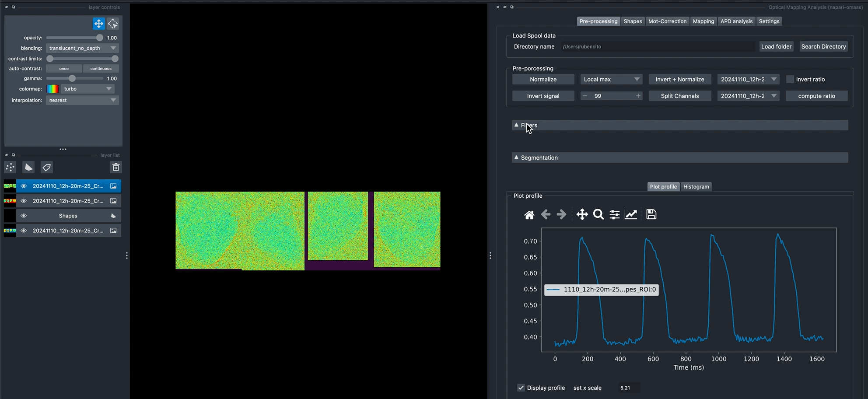Click the set x scale value field
The height and width of the screenshot is (399, 868).
[x=629, y=388]
